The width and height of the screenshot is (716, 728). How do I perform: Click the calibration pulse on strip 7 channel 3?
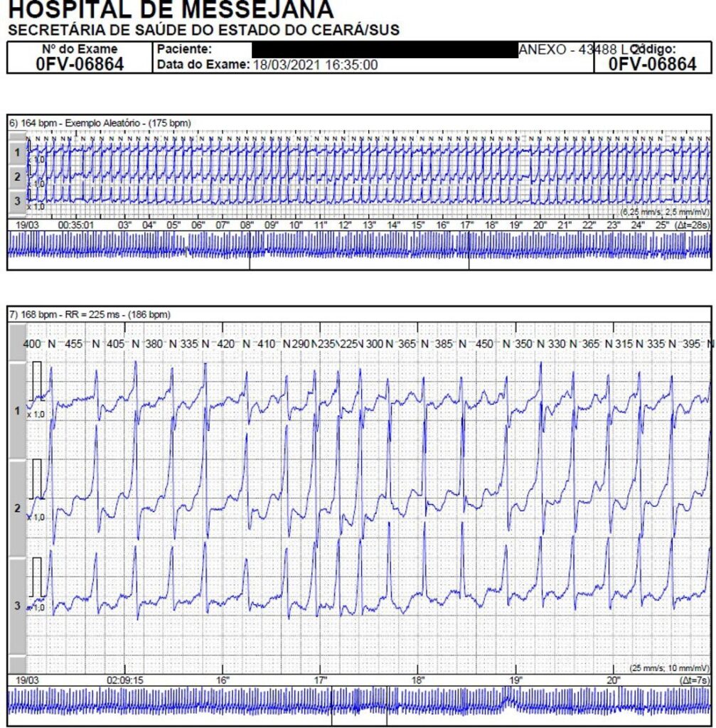point(36,577)
